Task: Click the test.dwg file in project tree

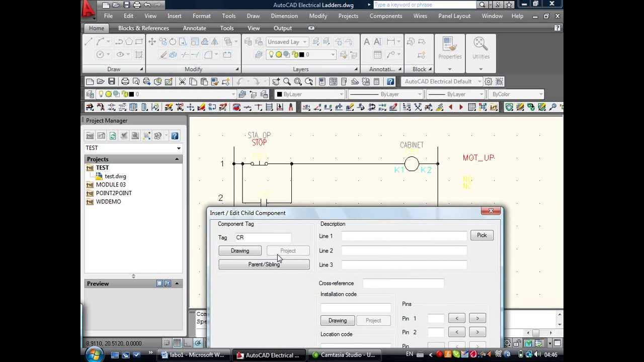Action: coord(115,176)
